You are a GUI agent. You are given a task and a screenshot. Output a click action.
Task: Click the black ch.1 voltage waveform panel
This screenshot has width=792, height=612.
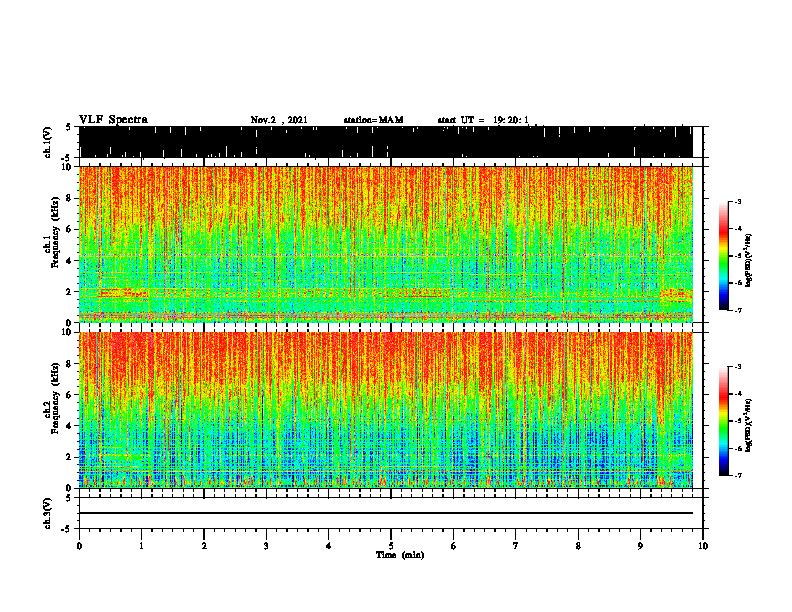(x=386, y=142)
